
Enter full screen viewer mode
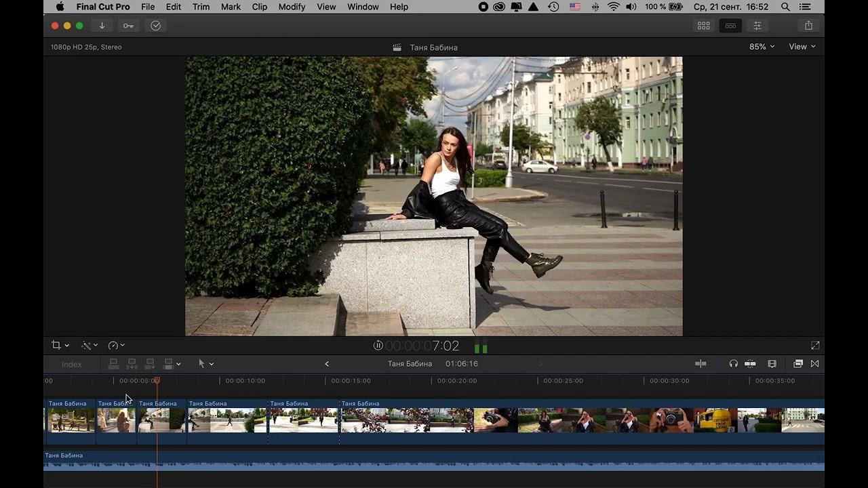coord(815,346)
